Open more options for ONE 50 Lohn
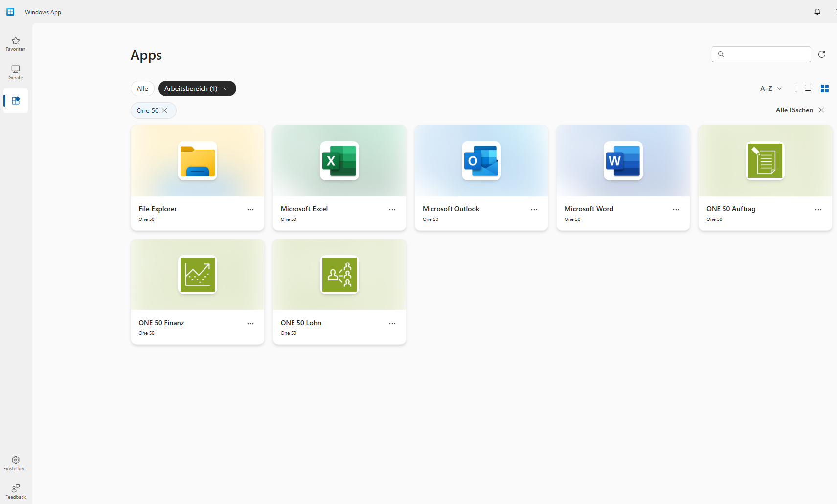 (x=392, y=324)
